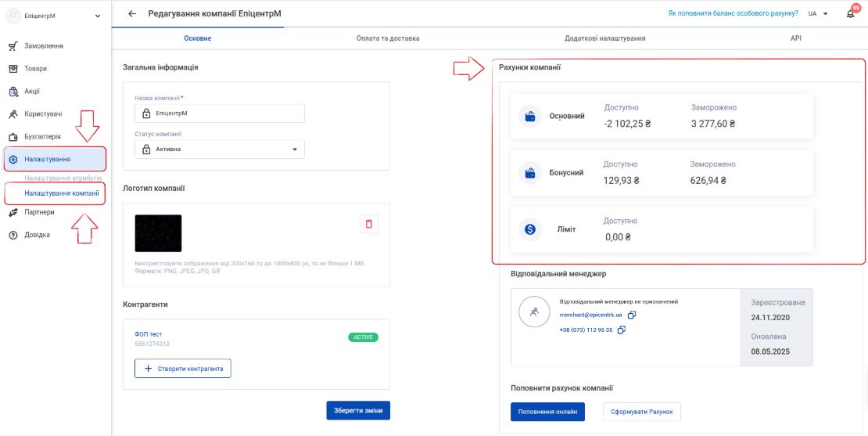Image resolution: width=868 pixels, height=436 pixels.
Task: Open Налаштування атрибутів submenu item
Action: (63, 179)
